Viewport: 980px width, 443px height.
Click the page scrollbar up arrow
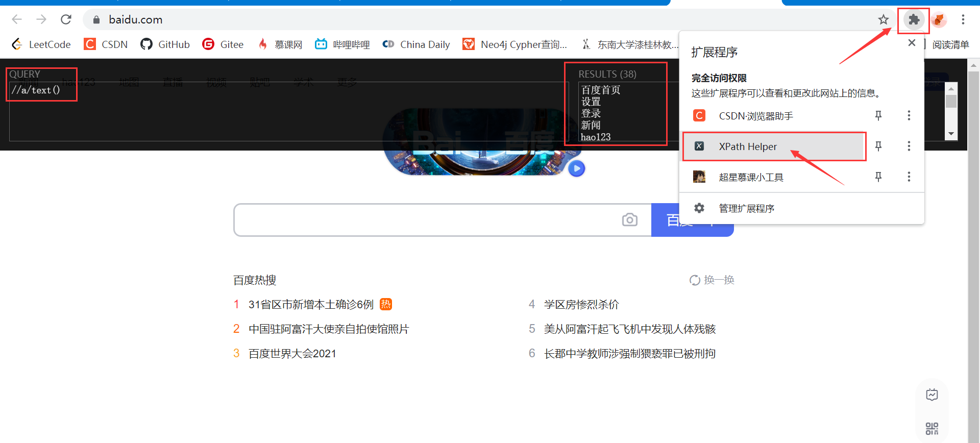[974, 65]
